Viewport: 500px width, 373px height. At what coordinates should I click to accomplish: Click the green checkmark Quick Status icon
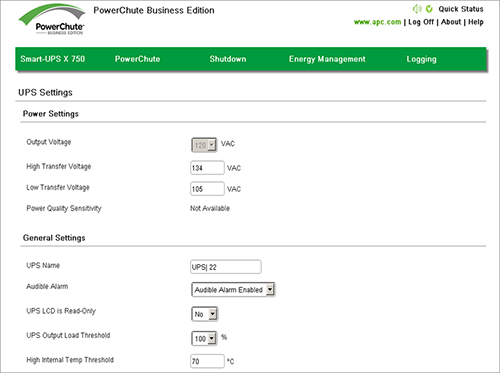tap(429, 9)
